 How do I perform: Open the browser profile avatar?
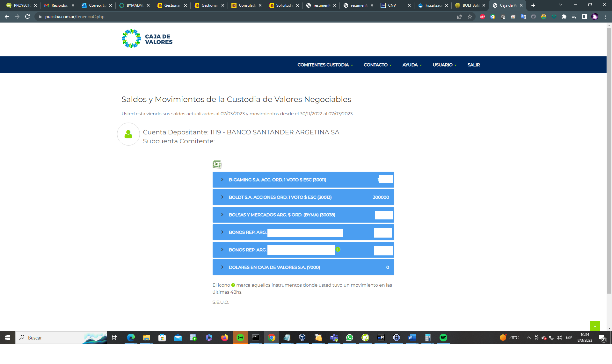[595, 17]
